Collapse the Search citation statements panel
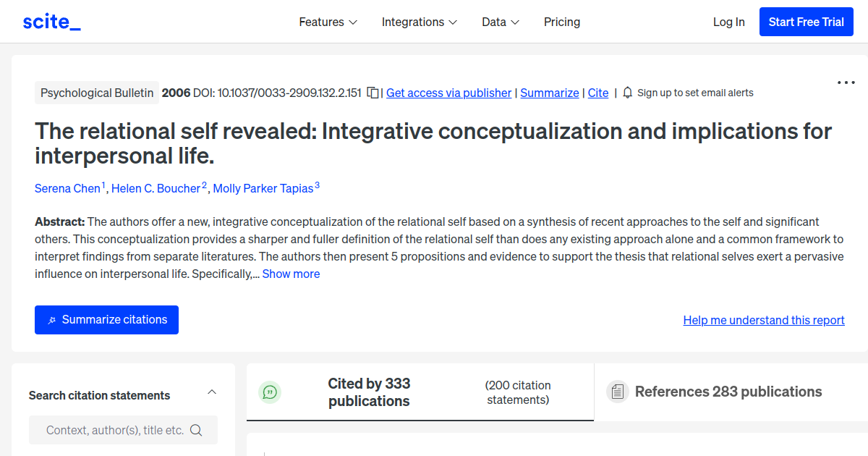This screenshot has width=868, height=456. [212, 392]
